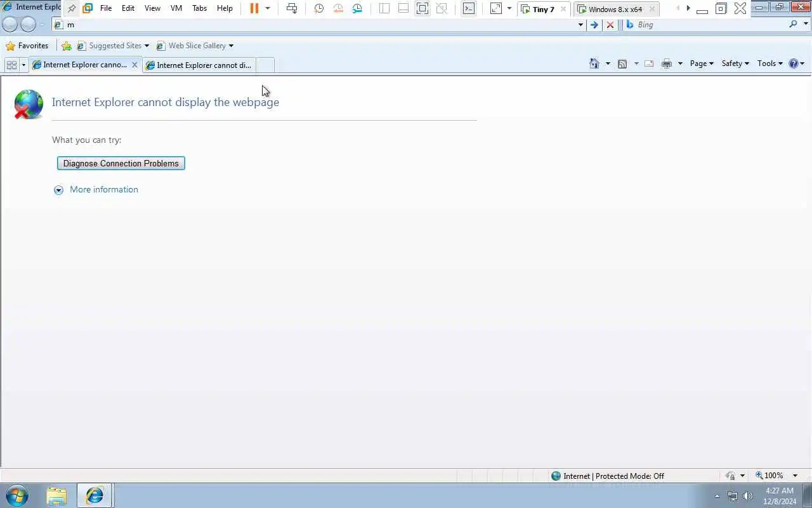Click the RSS feeds icon
This screenshot has width=812, height=508.
622,63
